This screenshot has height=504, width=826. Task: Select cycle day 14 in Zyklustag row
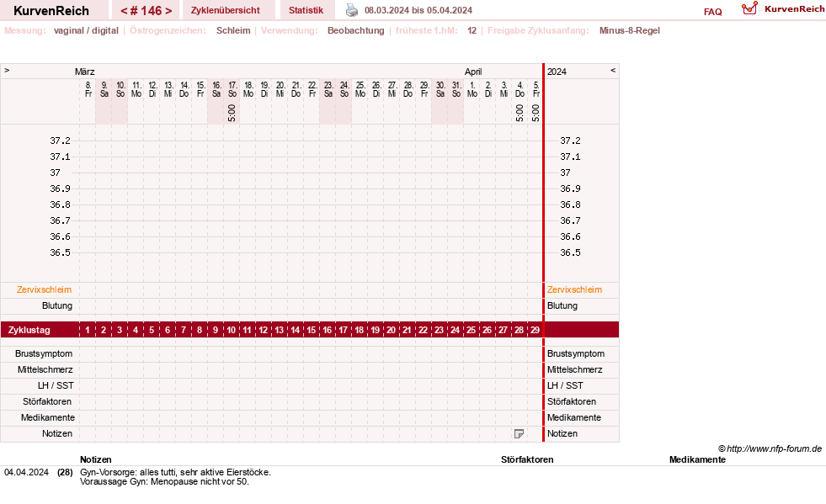[x=295, y=330]
